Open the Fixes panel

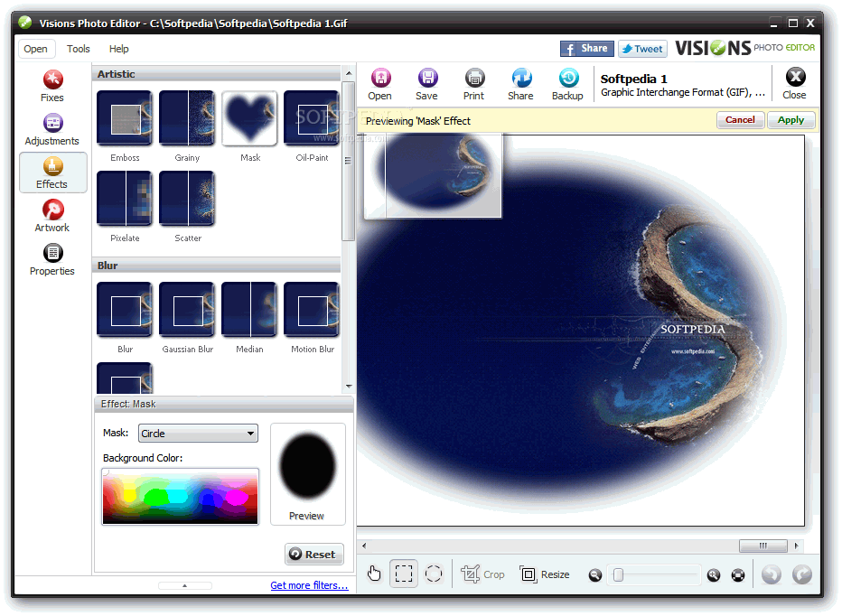(x=52, y=86)
